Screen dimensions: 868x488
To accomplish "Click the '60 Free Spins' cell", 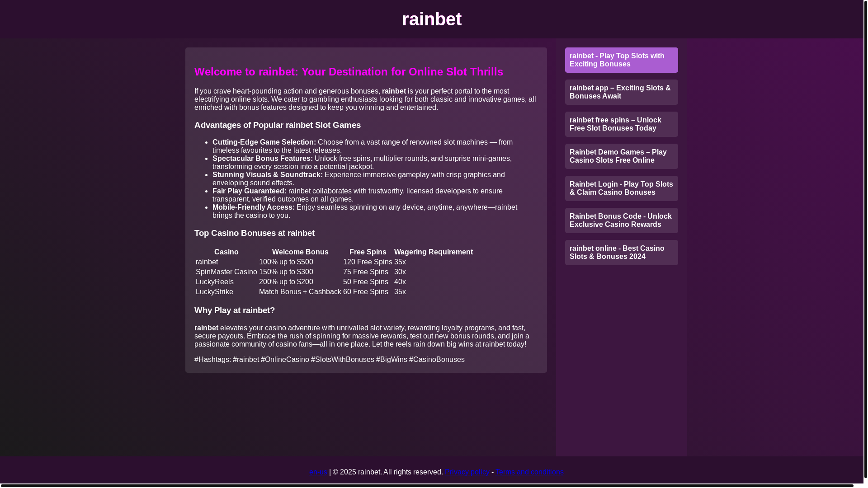I will pos(366,292).
